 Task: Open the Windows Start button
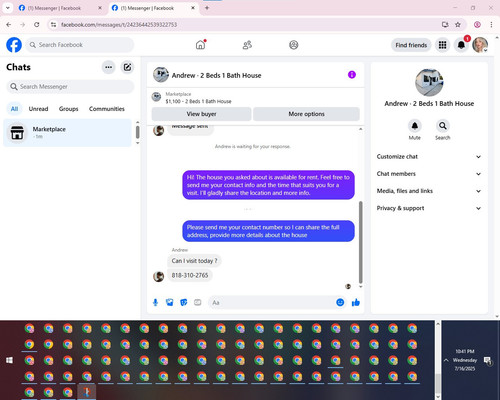(x=10, y=360)
